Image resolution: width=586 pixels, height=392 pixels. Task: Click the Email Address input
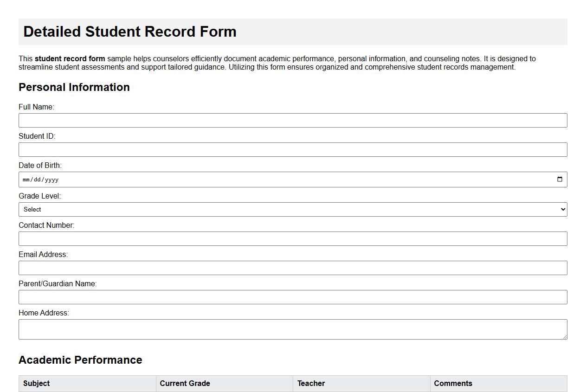pyautogui.click(x=292, y=268)
